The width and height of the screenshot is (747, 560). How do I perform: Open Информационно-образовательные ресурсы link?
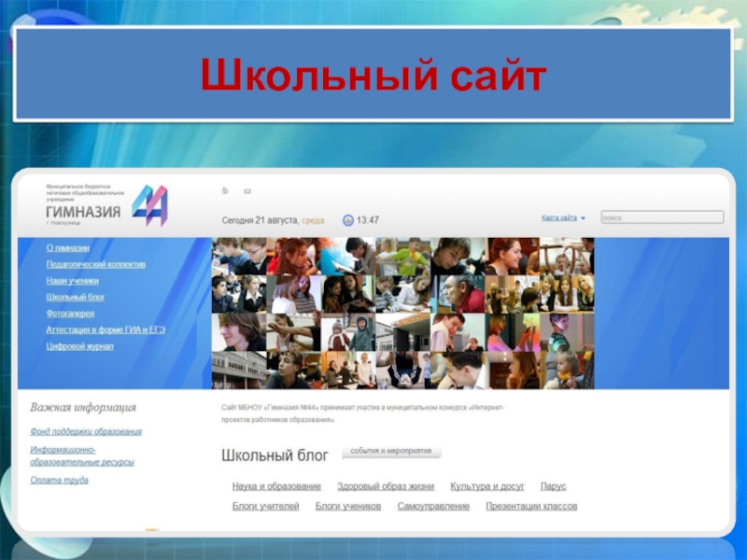click(x=82, y=455)
